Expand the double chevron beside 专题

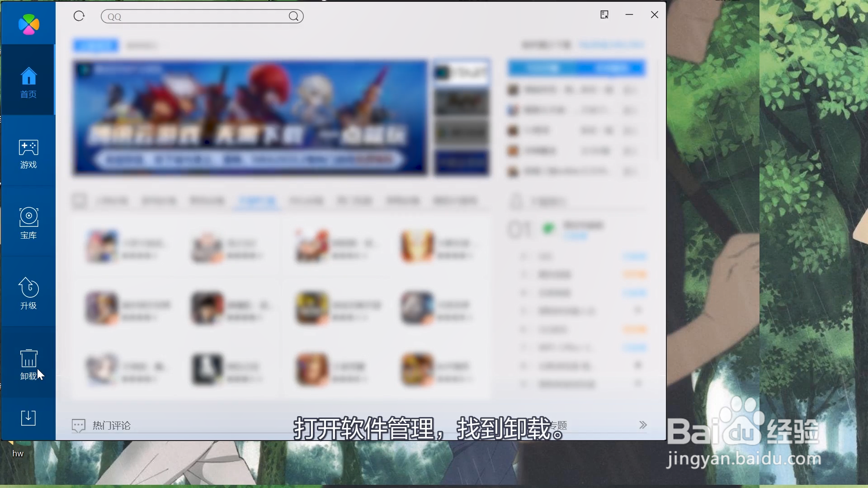pos(643,425)
